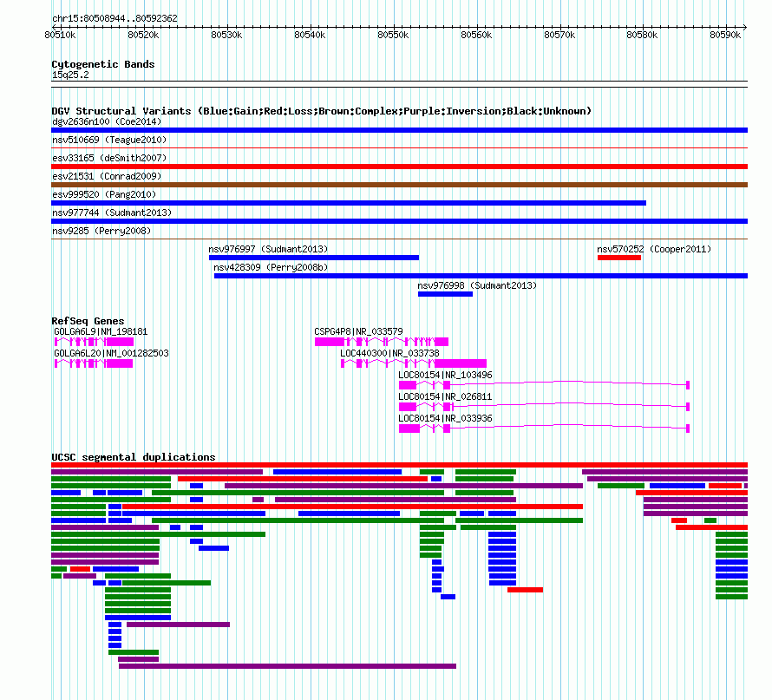Open the DGV Structural Variants track title

[322, 111]
